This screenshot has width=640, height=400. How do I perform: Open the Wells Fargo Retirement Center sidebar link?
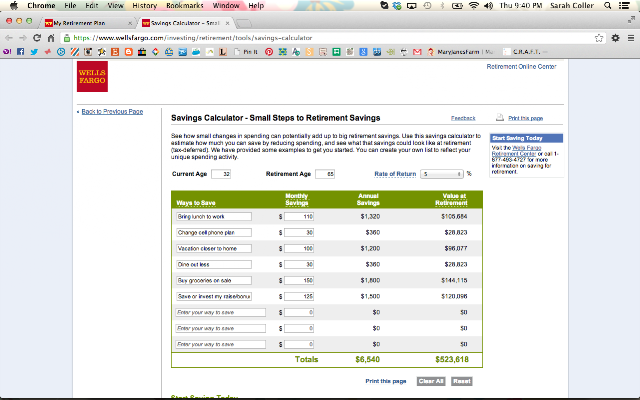[516, 151]
